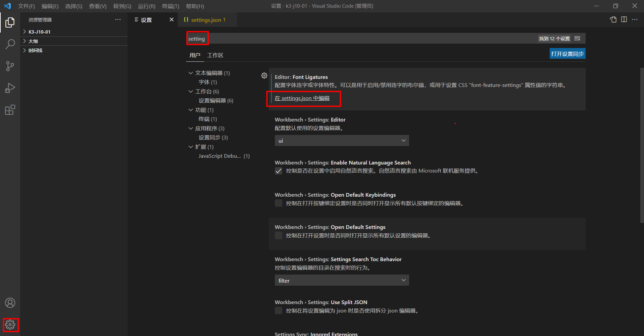Check Open Default Keybindings option
This screenshot has height=336, width=644.
(278, 203)
